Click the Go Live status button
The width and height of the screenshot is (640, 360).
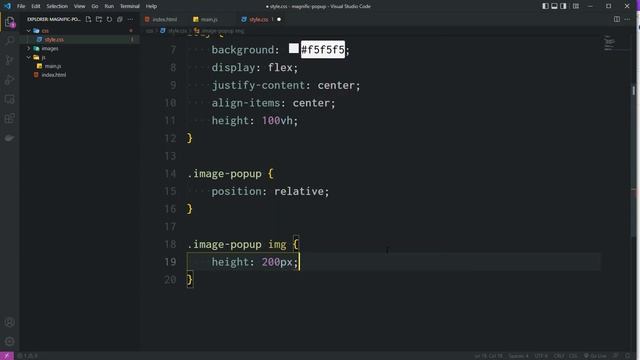point(595,356)
